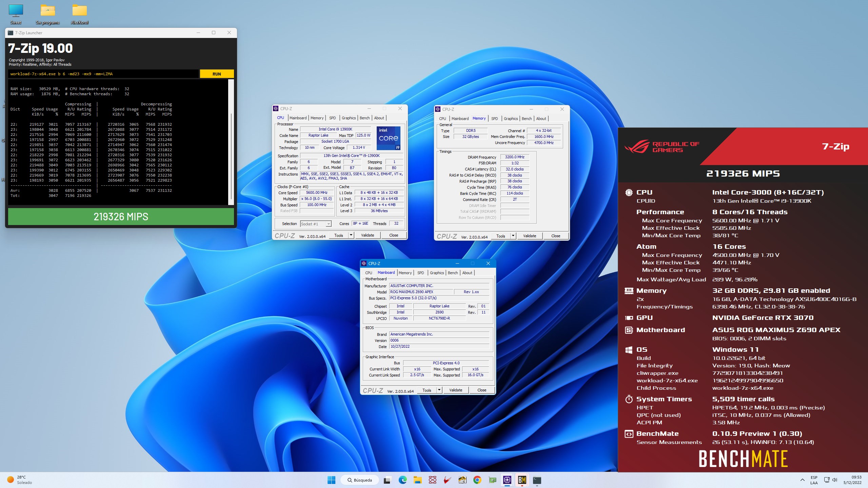Image resolution: width=868 pixels, height=488 pixels.
Task: Expand Tools arrow in CPU-Z CPU window
Action: coord(351,235)
